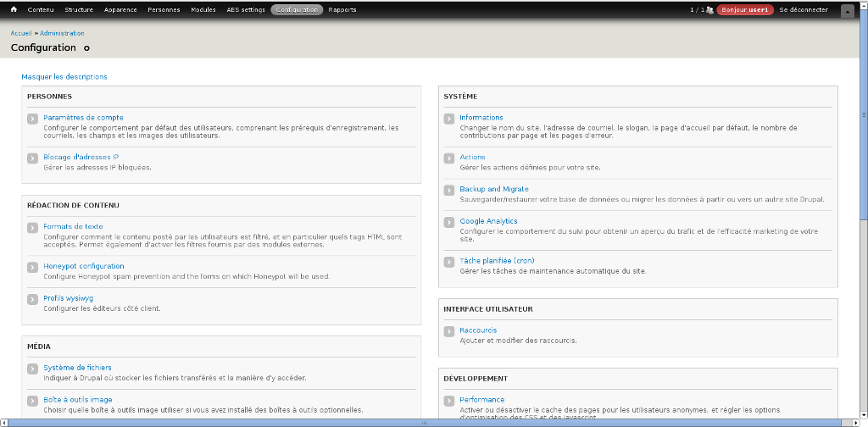868x427 pixels.
Task: Follow the Accueil breadcrumb link
Action: pos(21,33)
